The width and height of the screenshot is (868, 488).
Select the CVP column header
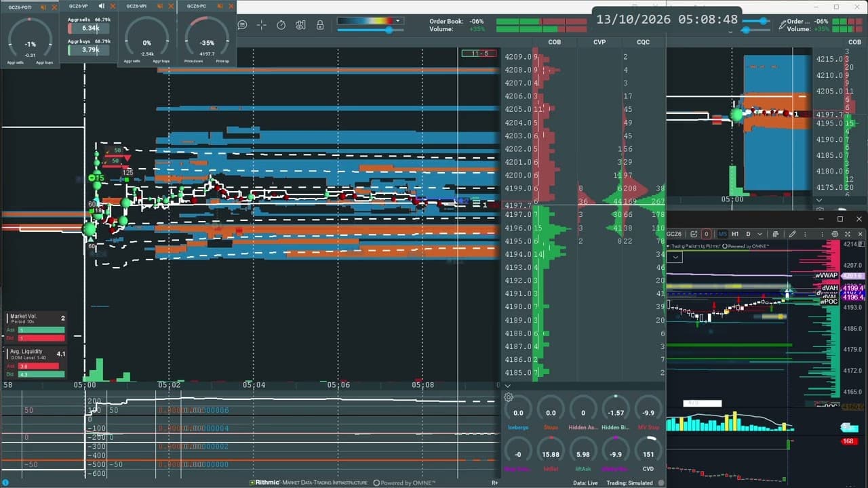click(x=599, y=42)
